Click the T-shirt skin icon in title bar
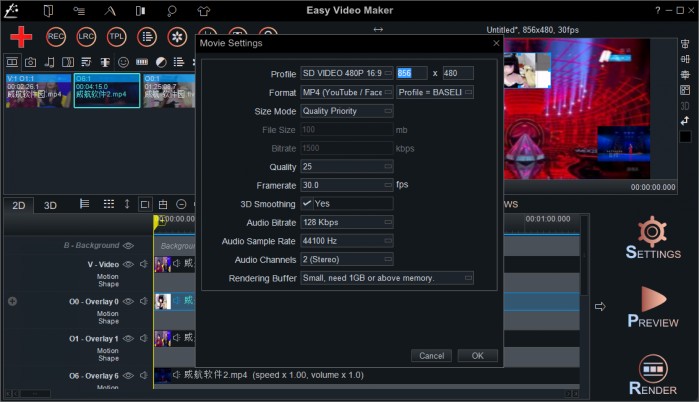 tap(204, 11)
